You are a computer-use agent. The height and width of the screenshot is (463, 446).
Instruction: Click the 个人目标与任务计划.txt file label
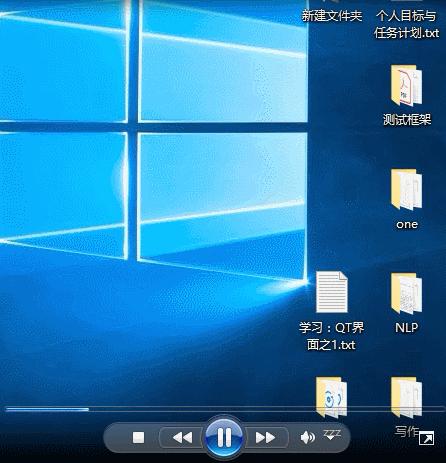pyautogui.click(x=406, y=24)
